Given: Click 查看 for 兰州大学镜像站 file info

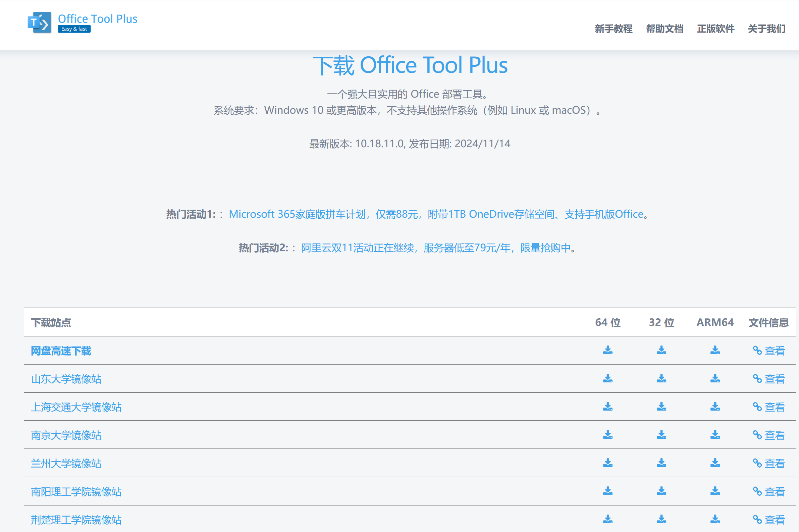Looking at the screenshot, I should pyautogui.click(x=775, y=464).
